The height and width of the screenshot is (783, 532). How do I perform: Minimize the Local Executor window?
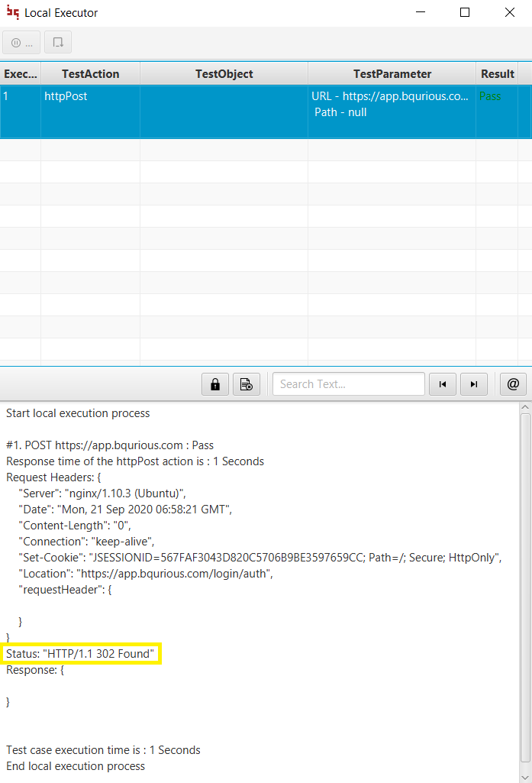[x=421, y=12]
